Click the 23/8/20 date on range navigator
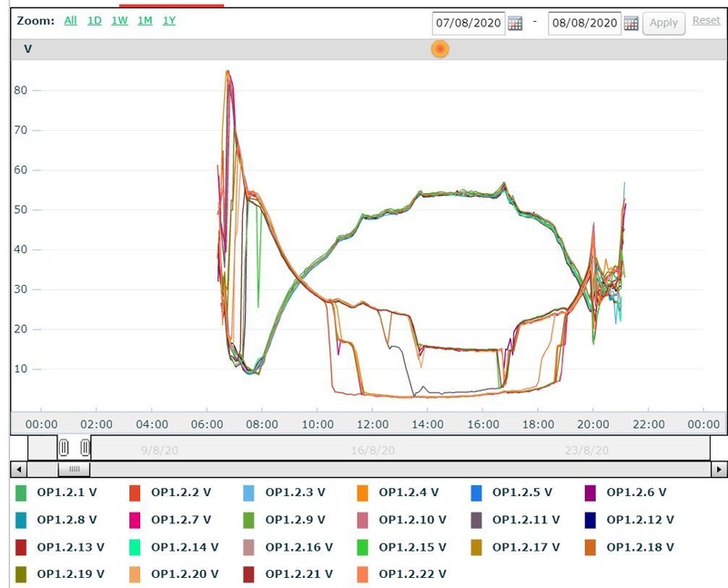The width and height of the screenshot is (728, 588). click(x=586, y=450)
